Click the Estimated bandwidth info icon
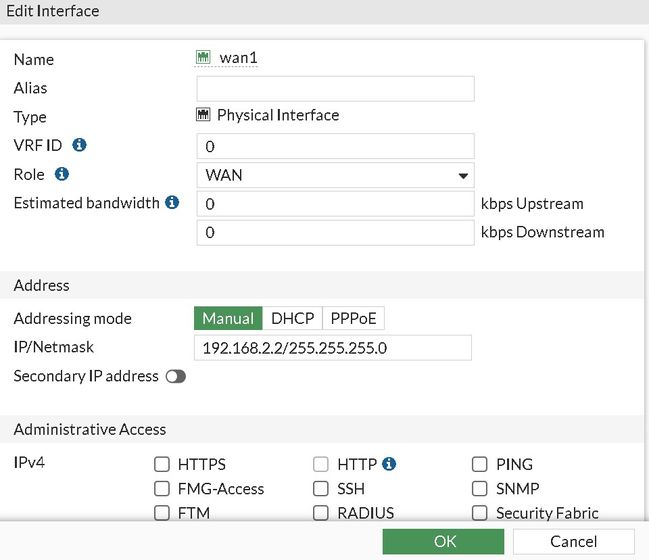The image size is (649, 560). (x=172, y=203)
